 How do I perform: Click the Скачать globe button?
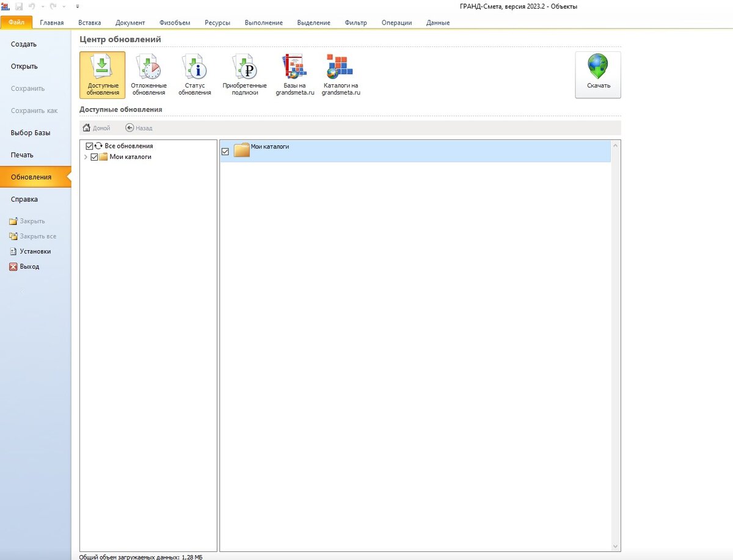598,75
